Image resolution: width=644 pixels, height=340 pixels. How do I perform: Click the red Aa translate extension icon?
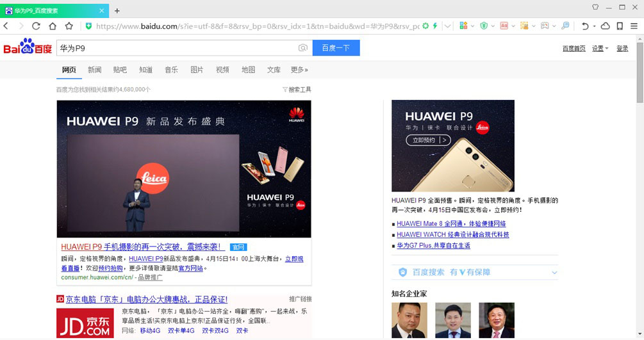point(504,26)
